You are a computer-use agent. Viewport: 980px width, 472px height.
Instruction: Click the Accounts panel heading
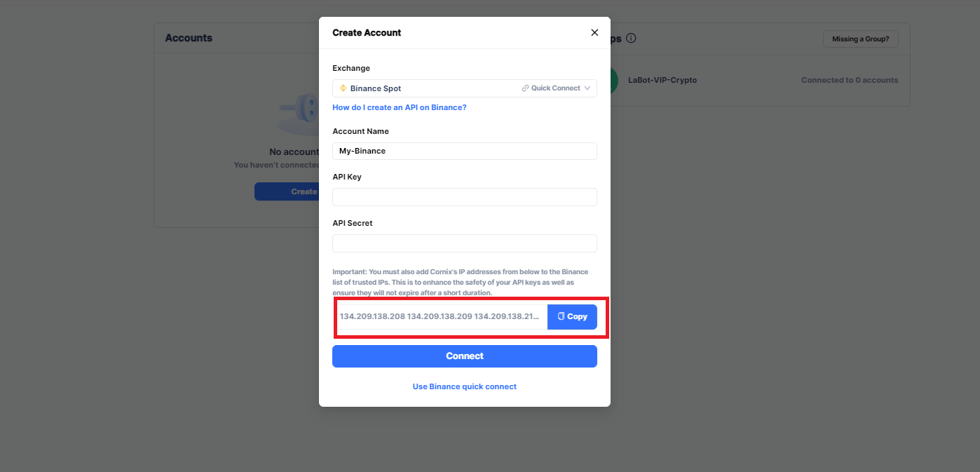[189, 38]
